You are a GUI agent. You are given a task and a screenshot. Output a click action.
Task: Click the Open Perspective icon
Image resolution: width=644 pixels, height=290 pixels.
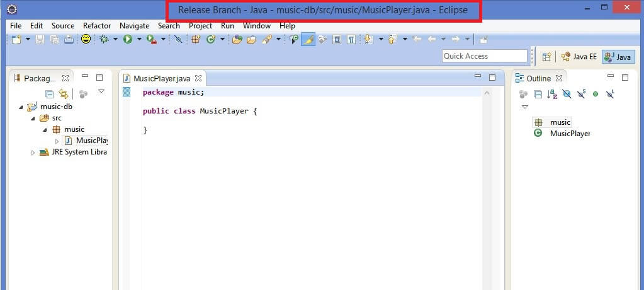pyautogui.click(x=546, y=57)
